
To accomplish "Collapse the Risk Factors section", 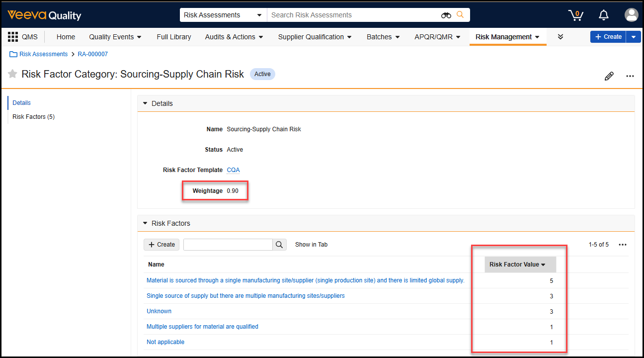I will pos(145,223).
